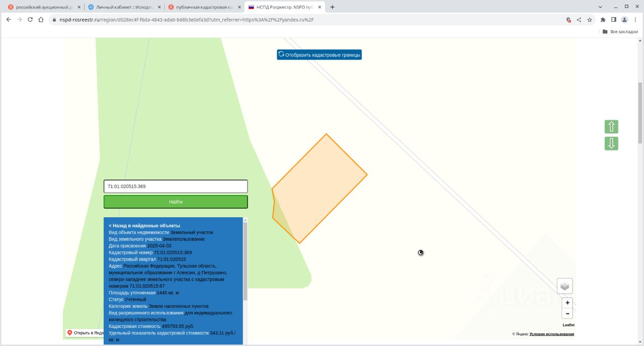View site security info lock icon
644x346 pixels.
[x=54, y=20]
